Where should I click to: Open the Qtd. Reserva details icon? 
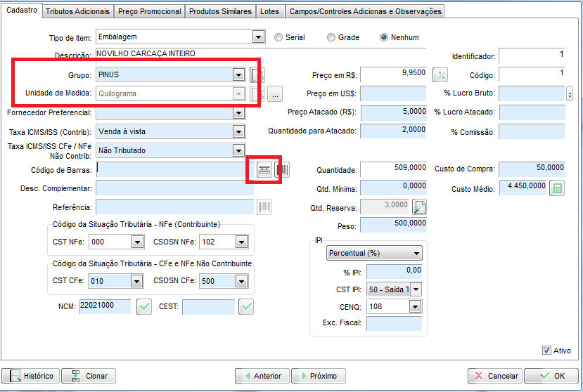coord(420,207)
